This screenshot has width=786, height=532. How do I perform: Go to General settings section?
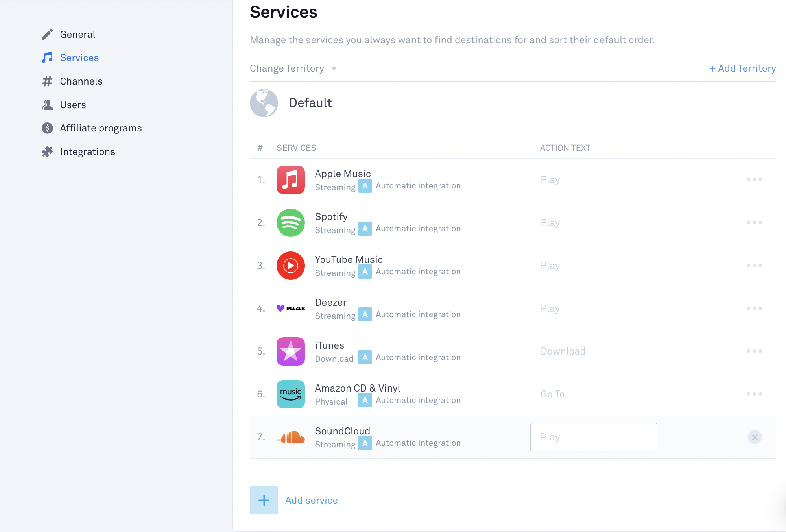tap(77, 35)
